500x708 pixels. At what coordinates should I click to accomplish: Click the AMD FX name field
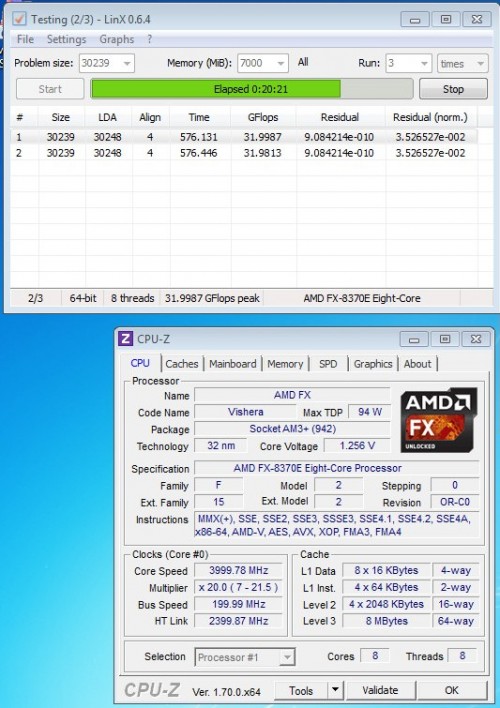(292, 395)
